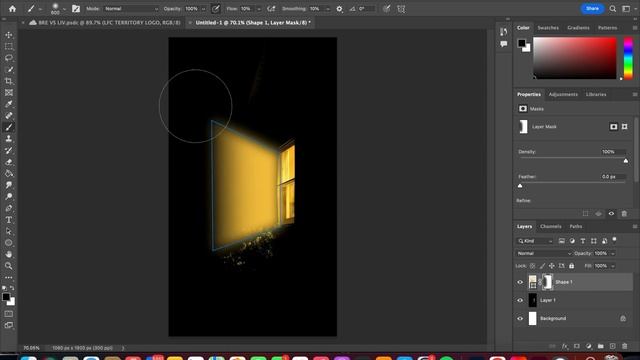Click the Feather slider handle
The width and height of the screenshot is (640, 360).
coord(520,186)
